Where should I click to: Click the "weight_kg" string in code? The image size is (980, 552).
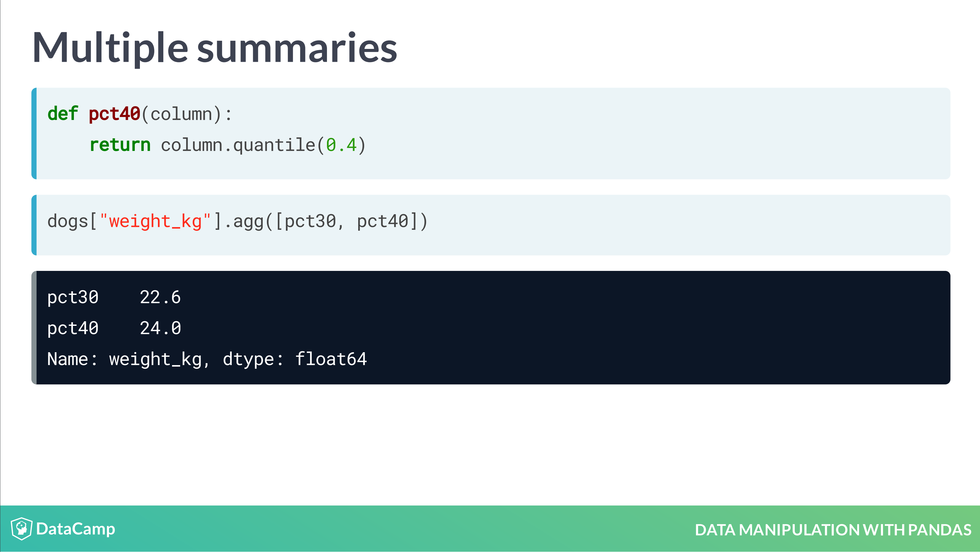[155, 221]
